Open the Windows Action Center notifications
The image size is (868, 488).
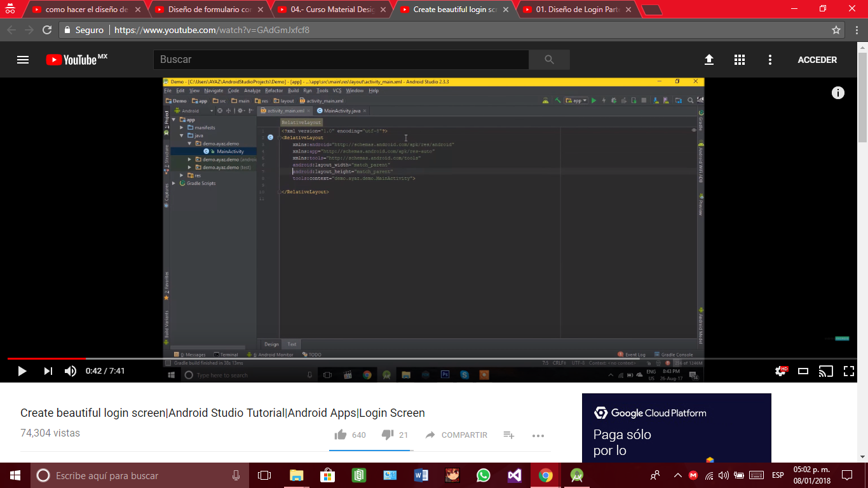pyautogui.click(x=847, y=475)
